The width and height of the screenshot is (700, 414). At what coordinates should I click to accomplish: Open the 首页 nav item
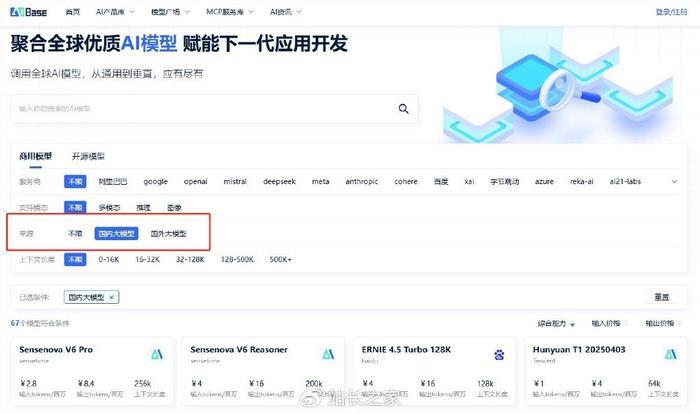[x=72, y=12]
